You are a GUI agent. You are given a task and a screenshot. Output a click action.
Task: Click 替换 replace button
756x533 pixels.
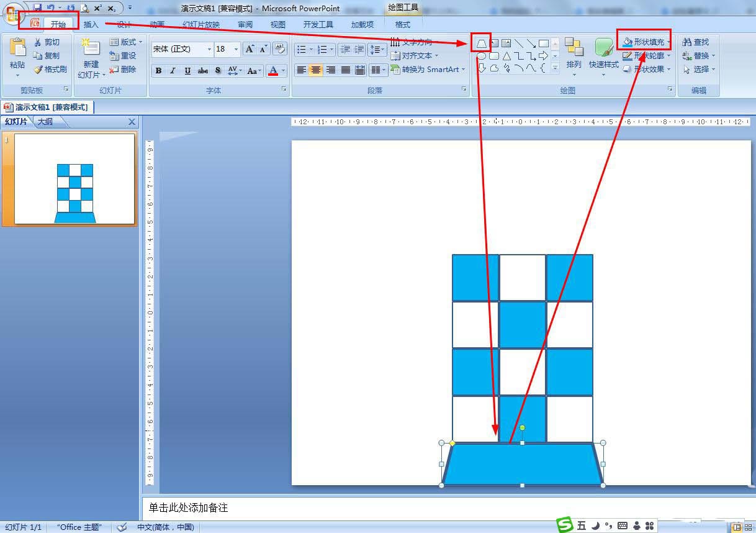[x=699, y=55]
